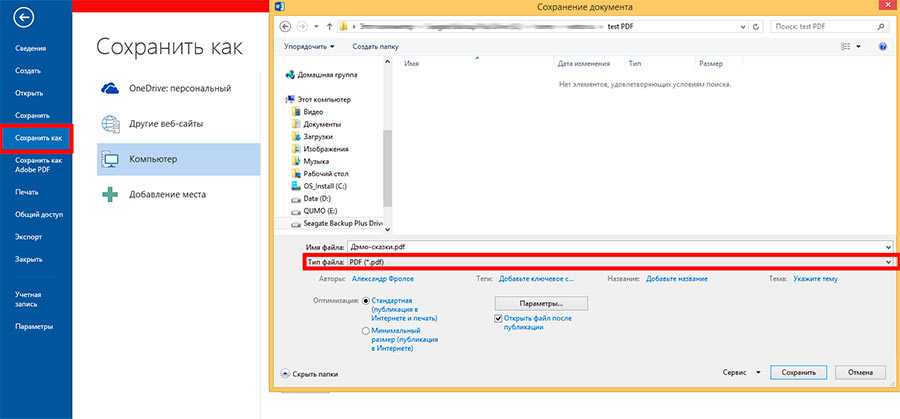Select Компьютер as save location
900x419 pixels.
coord(179,160)
